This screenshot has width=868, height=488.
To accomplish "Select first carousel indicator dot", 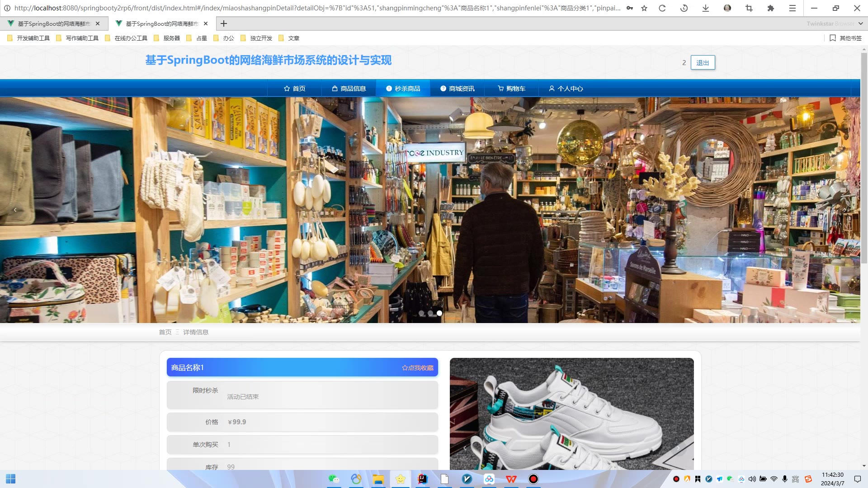I will [x=421, y=313].
